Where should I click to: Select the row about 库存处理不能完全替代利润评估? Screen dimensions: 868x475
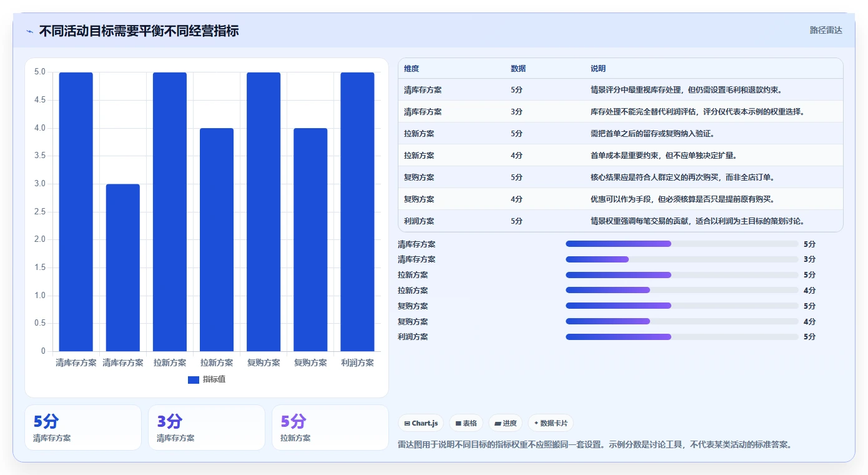(x=620, y=112)
